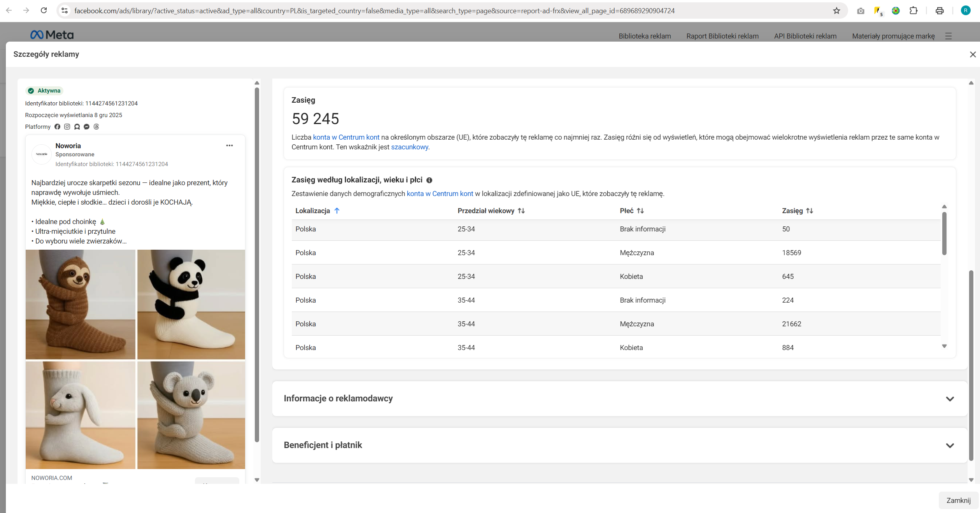Open the browser extensions puzzle icon

tap(913, 11)
